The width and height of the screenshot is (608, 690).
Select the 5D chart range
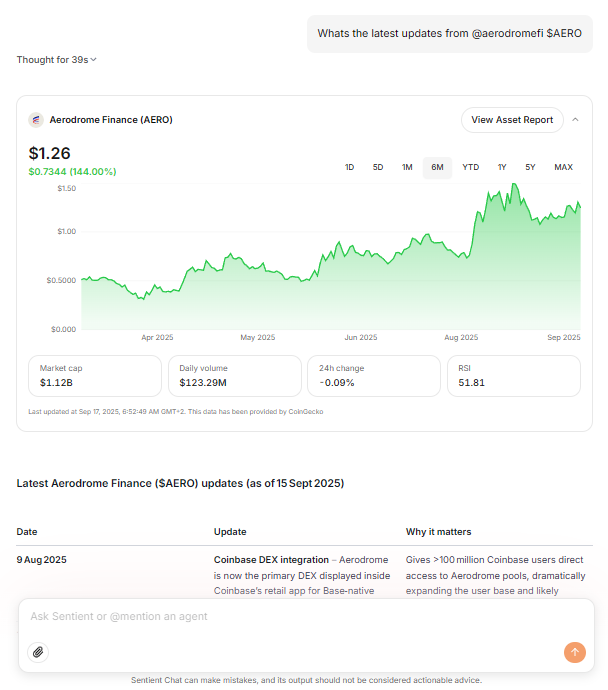(378, 167)
